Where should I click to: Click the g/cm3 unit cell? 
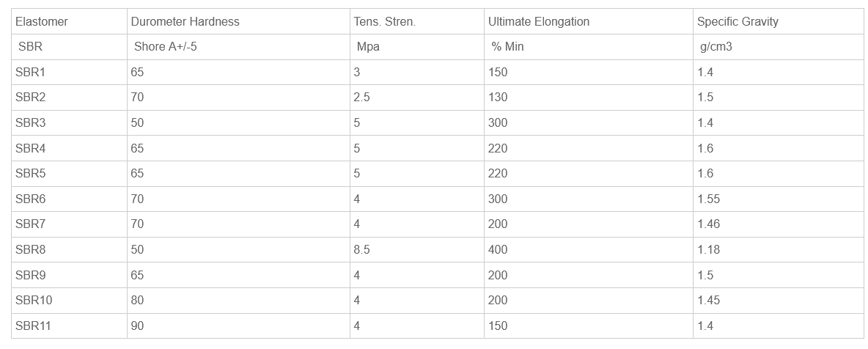pos(716,47)
